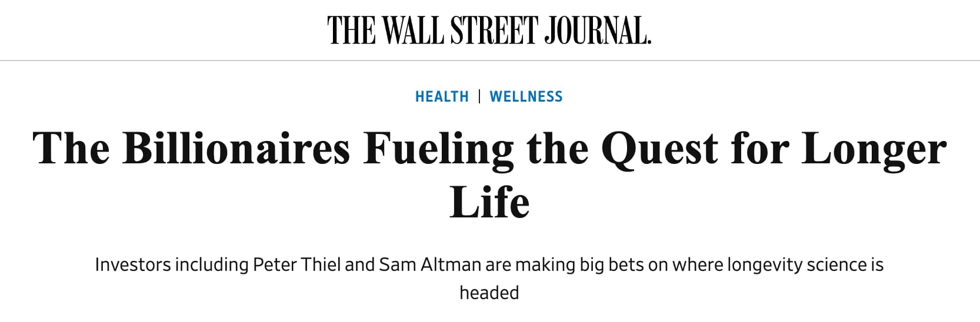Open The Wall Street Journal masthead logo
The height and width of the screenshot is (322, 980).
click(489, 31)
